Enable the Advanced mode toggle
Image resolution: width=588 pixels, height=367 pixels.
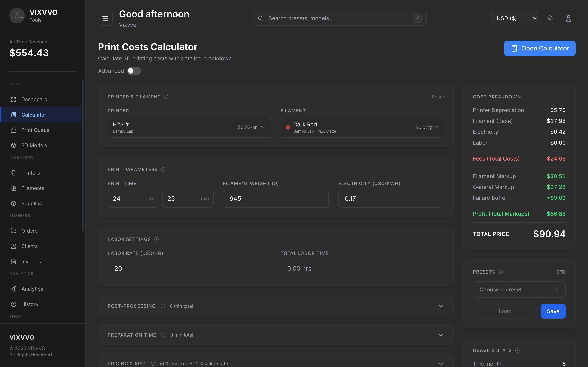pyautogui.click(x=134, y=71)
